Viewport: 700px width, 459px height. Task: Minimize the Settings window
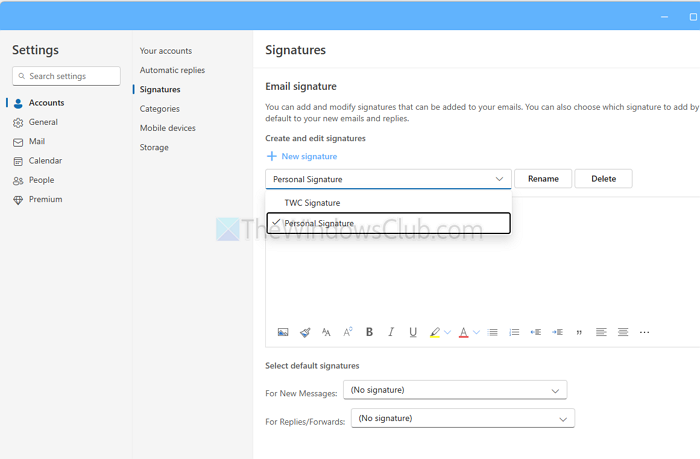click(x=664, y=17)
